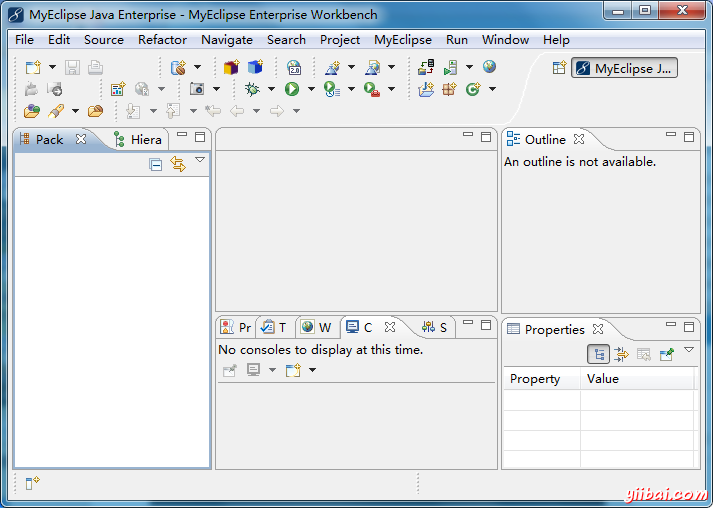Click the Print icon in the toolbar
The width and height of the screenshot is (713, 508).
click(x=95, y=67)
